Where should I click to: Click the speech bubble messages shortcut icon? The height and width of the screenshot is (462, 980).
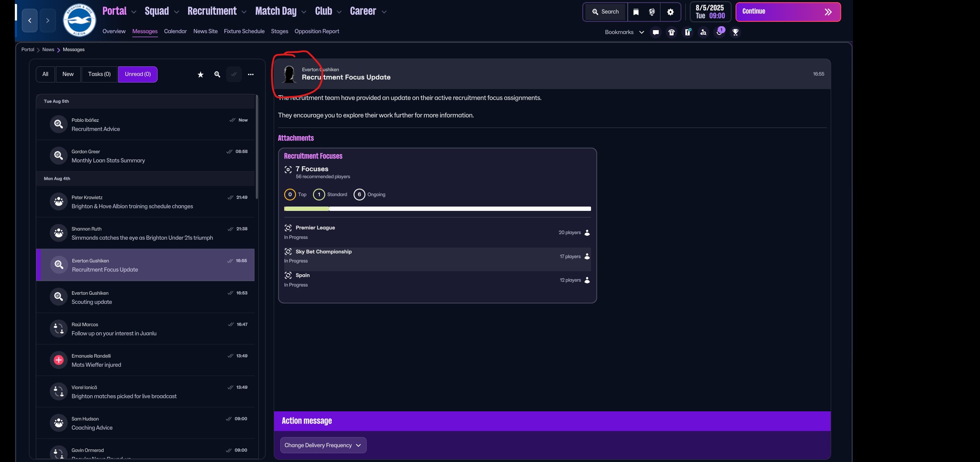pos(655,32)
